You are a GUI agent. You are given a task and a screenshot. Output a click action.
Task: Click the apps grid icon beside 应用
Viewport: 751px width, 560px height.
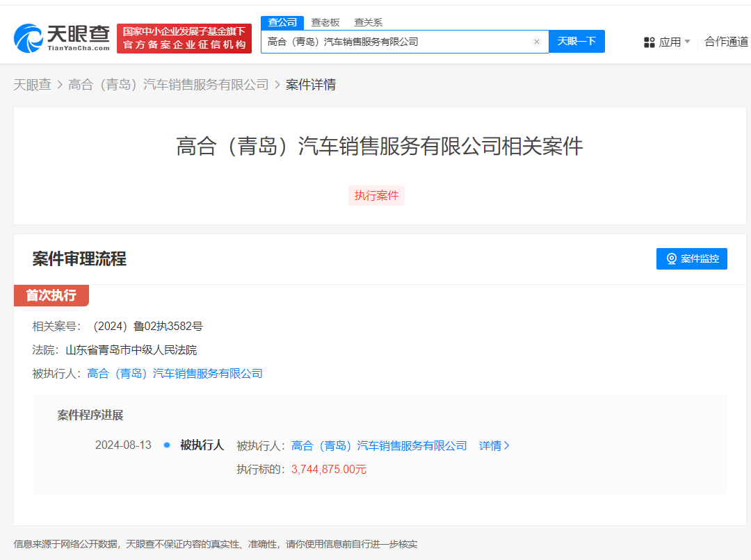point(649,42)
